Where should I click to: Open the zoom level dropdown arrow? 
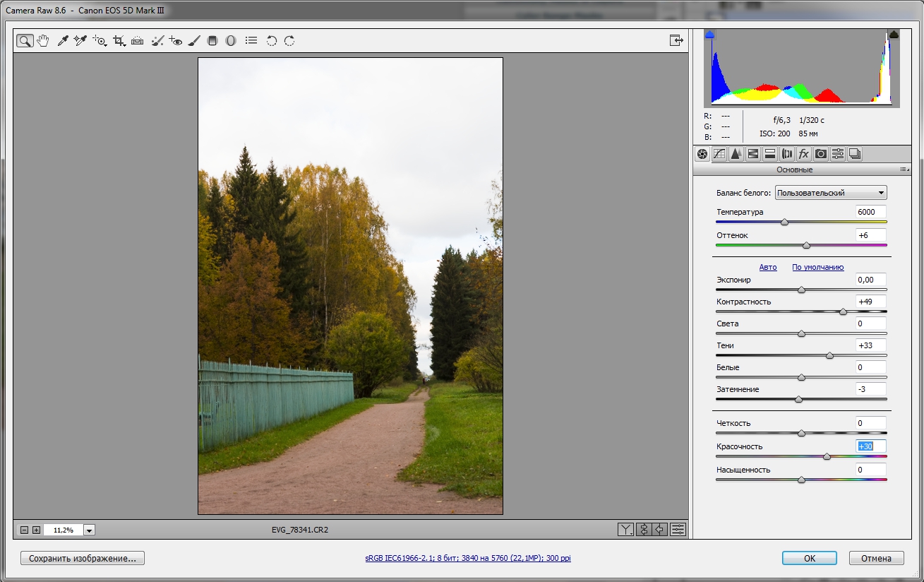90,530
